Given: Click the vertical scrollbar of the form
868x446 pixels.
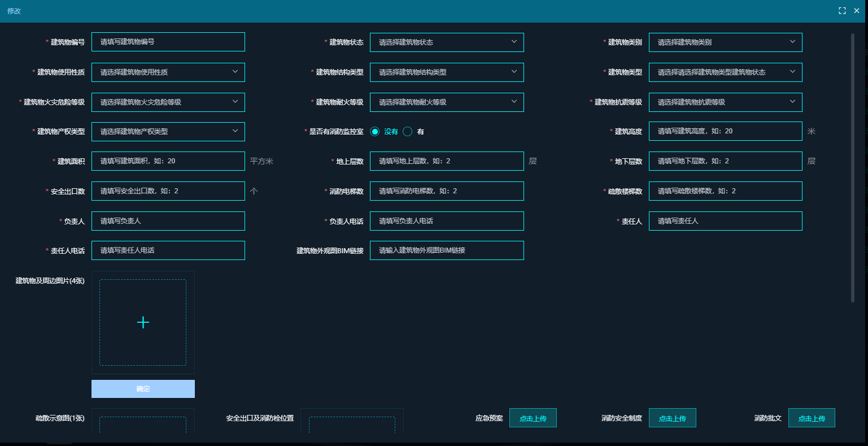Looking at the screenshot, I should [853, 168].
